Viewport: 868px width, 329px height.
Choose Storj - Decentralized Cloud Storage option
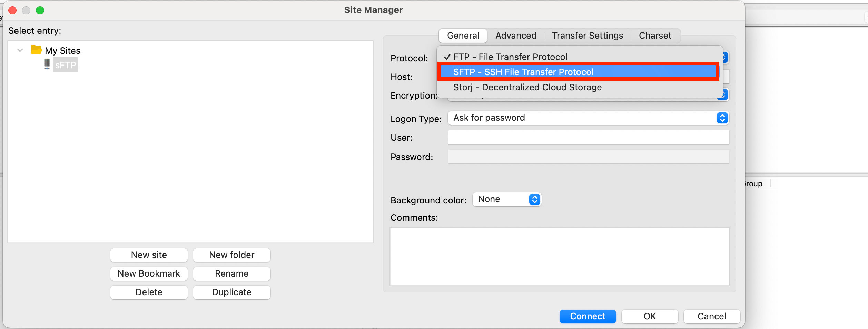click(580, 87)
